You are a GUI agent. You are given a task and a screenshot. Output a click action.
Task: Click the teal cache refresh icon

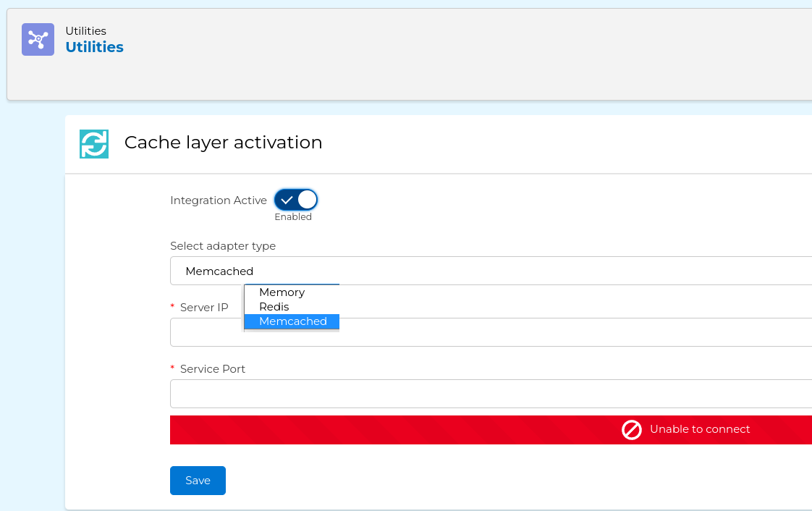coord(94,144)
